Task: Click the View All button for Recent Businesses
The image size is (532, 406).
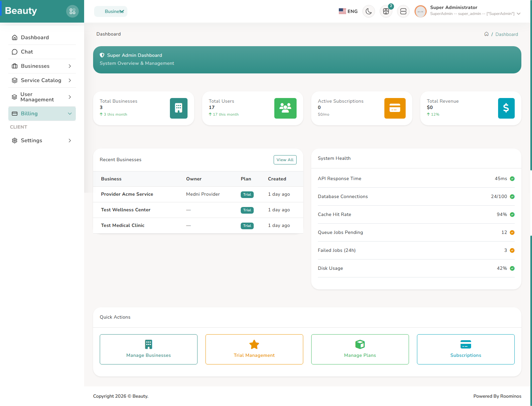Action: [285, 160]
